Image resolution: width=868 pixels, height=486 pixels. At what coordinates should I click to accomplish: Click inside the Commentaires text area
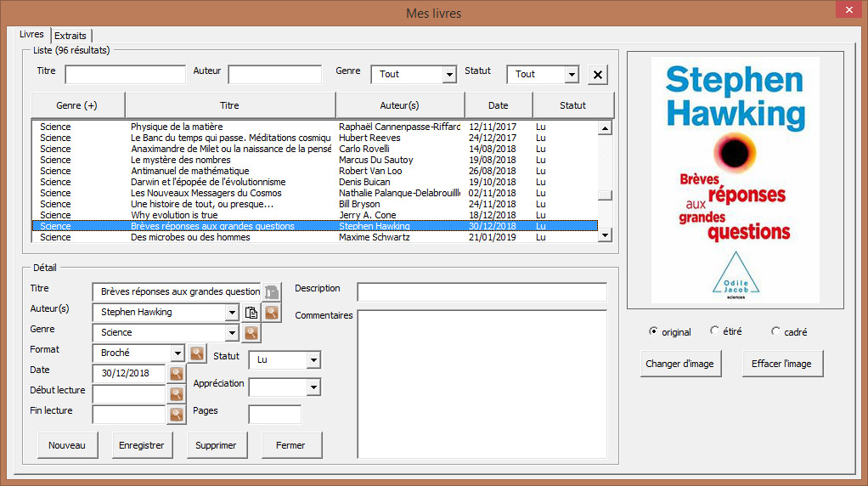click(482, 384)
